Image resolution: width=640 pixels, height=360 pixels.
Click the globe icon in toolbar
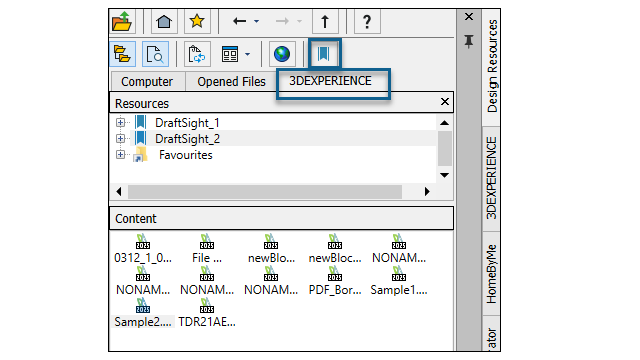pos(282,54)
